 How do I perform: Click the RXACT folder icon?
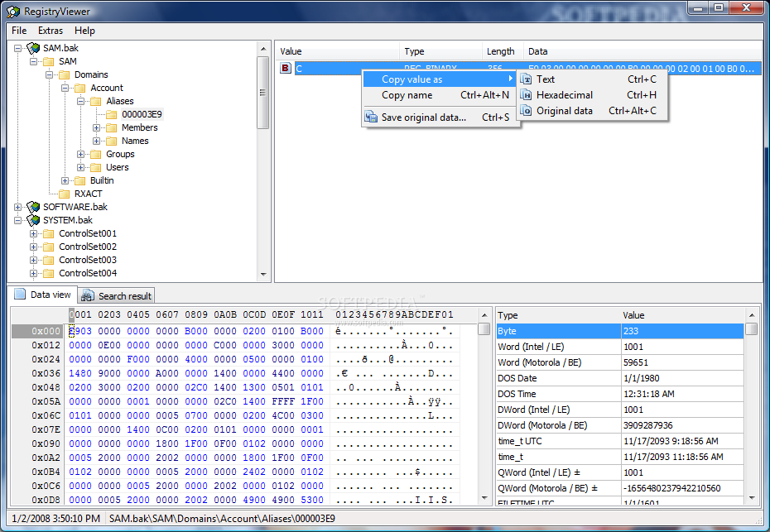click(65, 194)
